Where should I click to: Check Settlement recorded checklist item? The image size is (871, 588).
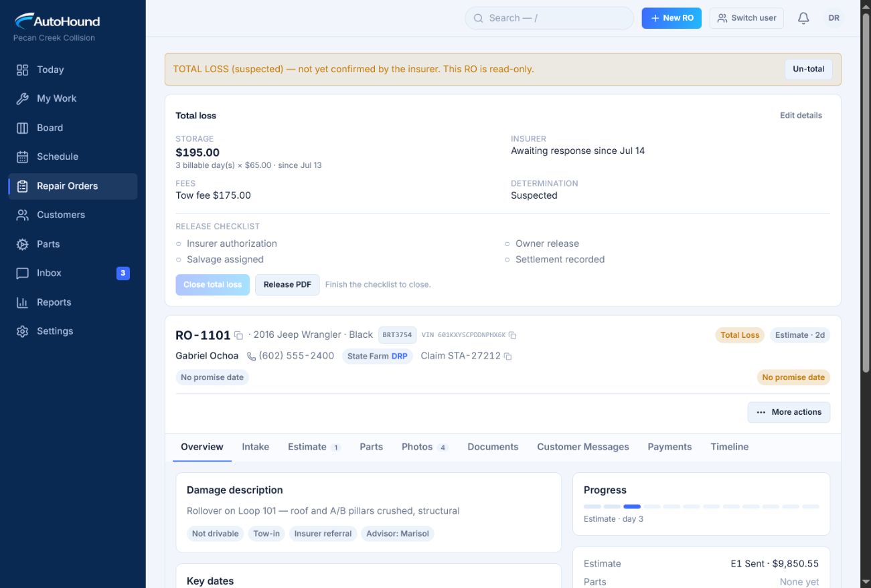[554, 260]
